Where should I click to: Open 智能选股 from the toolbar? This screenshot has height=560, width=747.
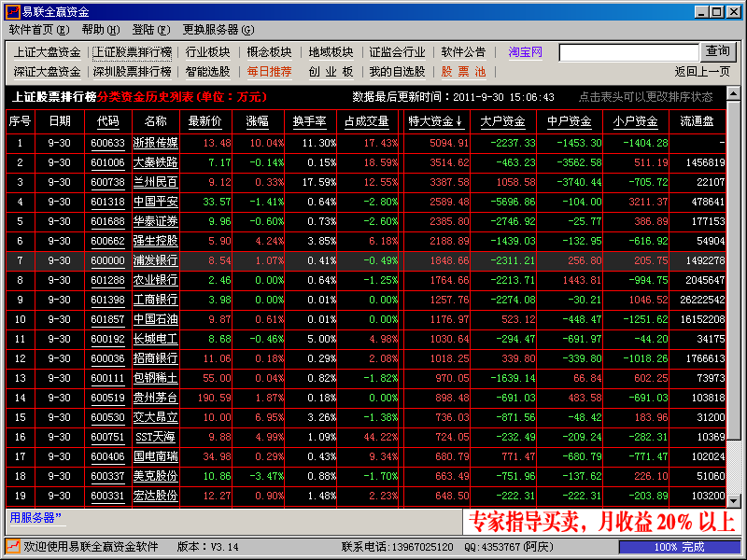[x=208, y=71]
